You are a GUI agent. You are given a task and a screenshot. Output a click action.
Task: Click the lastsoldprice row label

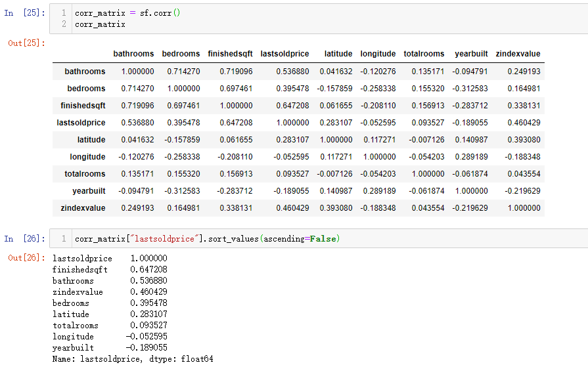(x=81, y=123)
